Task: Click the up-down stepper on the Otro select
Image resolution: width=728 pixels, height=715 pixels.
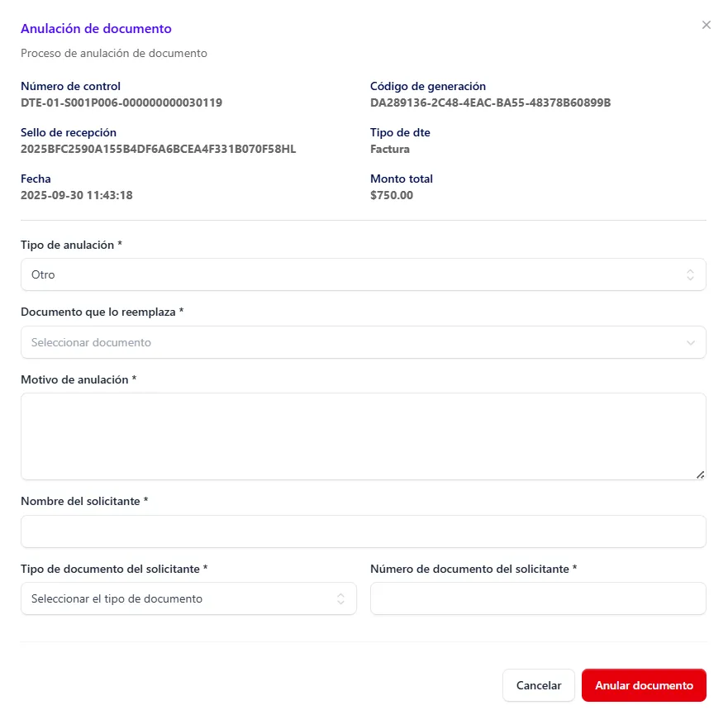Action: click(x=690, y=274)
